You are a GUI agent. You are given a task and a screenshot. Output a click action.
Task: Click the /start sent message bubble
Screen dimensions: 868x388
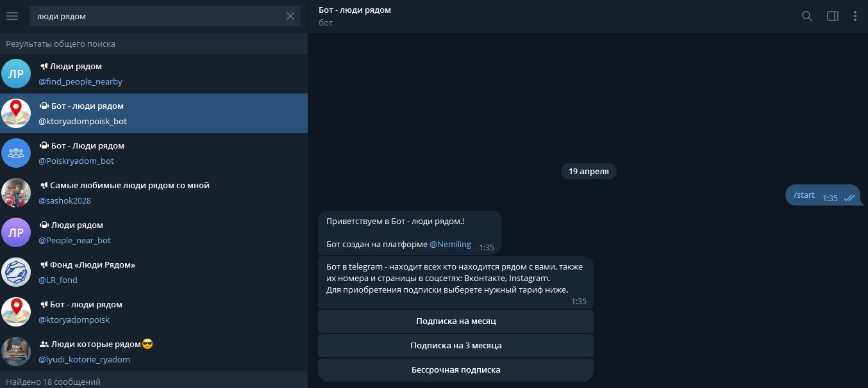(822, 196)
